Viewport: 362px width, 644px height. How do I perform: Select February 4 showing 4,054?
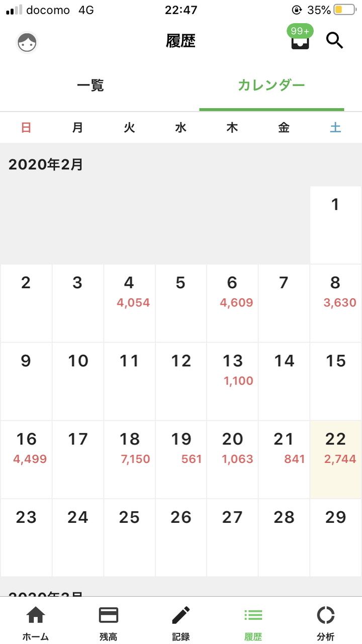(129, 302)
